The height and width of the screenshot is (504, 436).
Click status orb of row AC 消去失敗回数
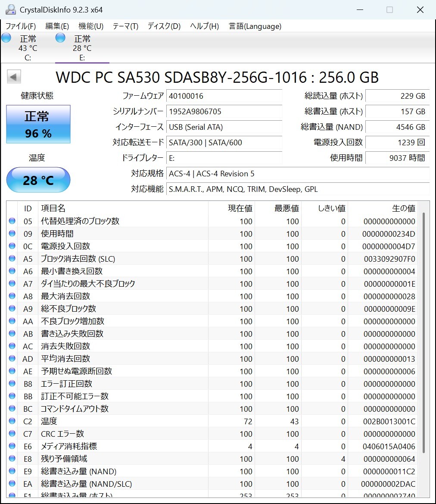click(12, 346)
